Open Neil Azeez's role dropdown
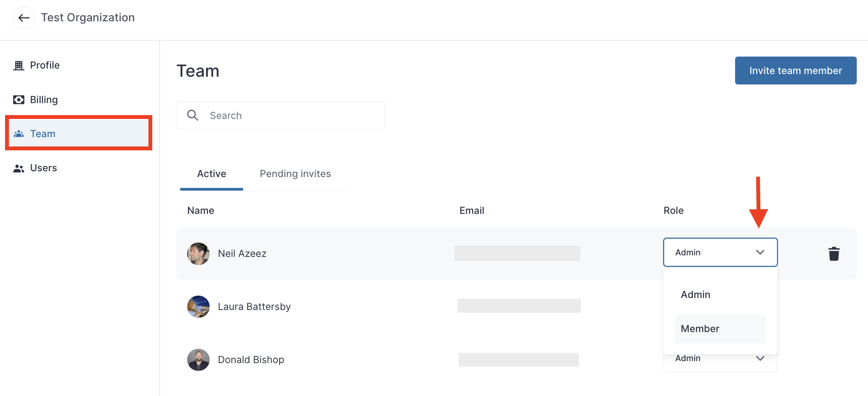 pos(720,252)
